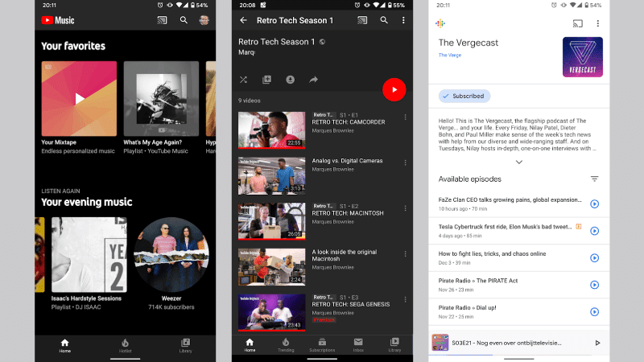Play RETRO TECH: MACINTOSH video
Screen dimensions: 644x362
coord(271,221)
